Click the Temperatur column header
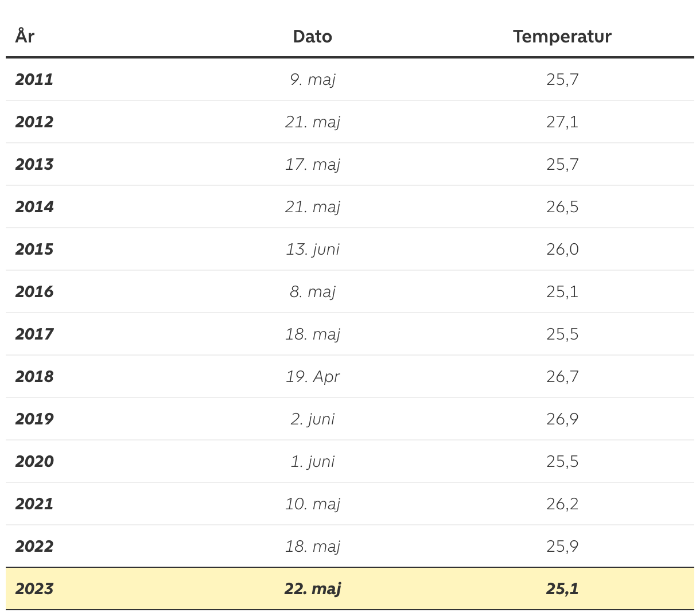700x616 pixels. point(562,36)
